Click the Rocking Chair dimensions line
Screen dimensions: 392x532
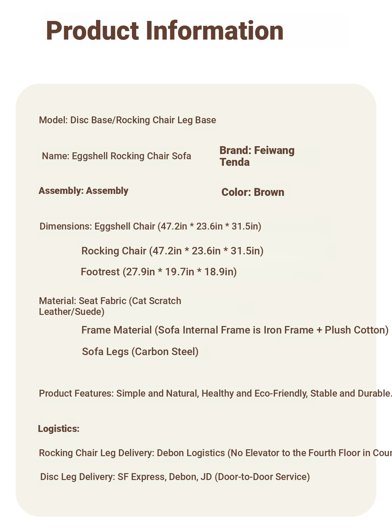point(172,251)
